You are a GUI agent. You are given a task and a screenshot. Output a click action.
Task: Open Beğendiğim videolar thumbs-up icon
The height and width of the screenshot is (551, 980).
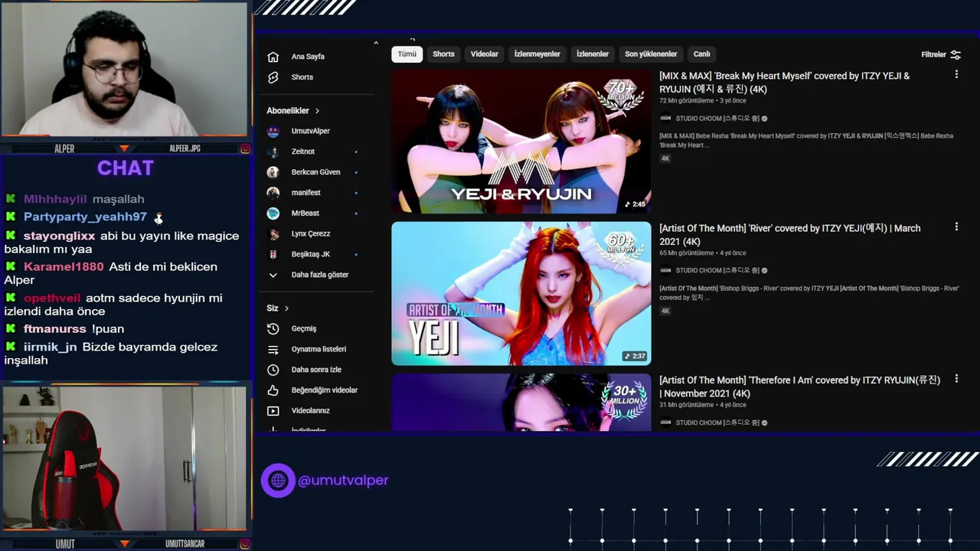click(x=273, y=390)
